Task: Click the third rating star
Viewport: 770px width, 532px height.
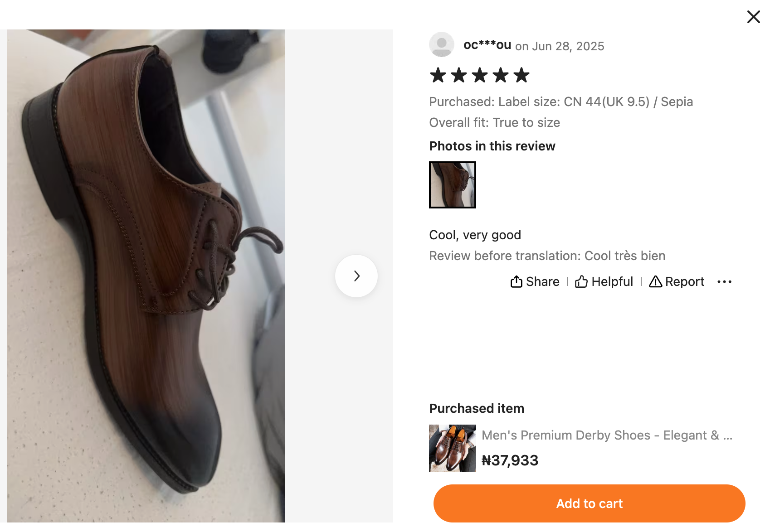Action: [479, 75]
